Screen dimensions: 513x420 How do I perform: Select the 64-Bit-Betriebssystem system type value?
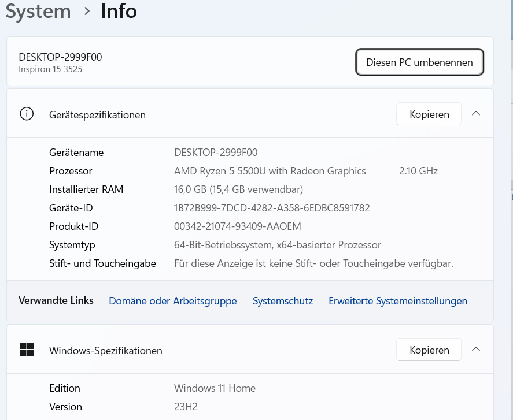278,245
